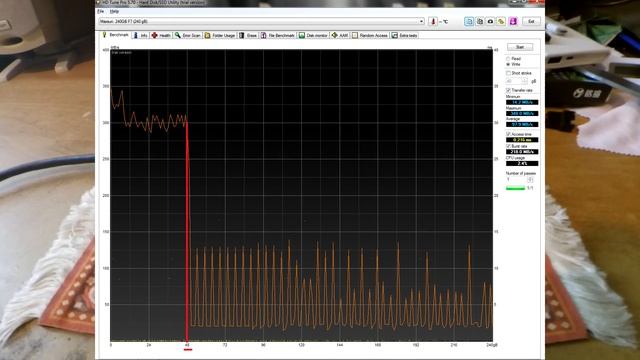Switch to the Extra tests tab
This screenshot has width=640, height=360.
pyautogui.click(x=404, y=36)
